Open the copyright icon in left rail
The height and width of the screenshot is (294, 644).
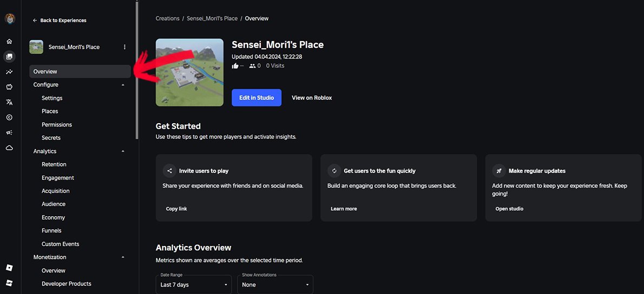9,117
